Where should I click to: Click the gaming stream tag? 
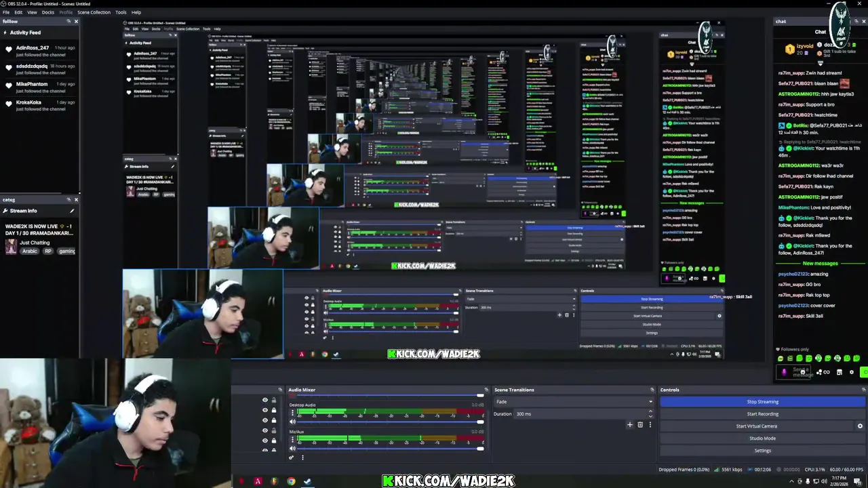point(67,251)
